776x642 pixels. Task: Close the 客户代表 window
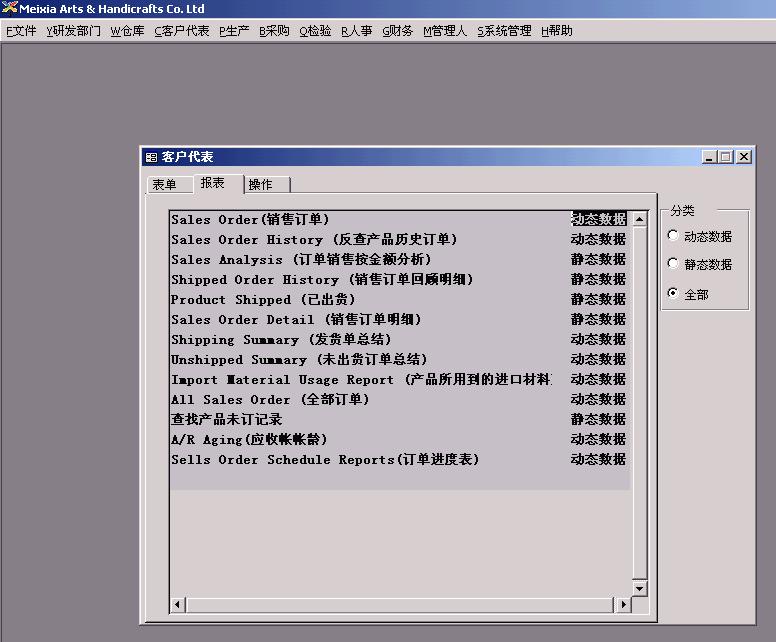pos(743,157)
